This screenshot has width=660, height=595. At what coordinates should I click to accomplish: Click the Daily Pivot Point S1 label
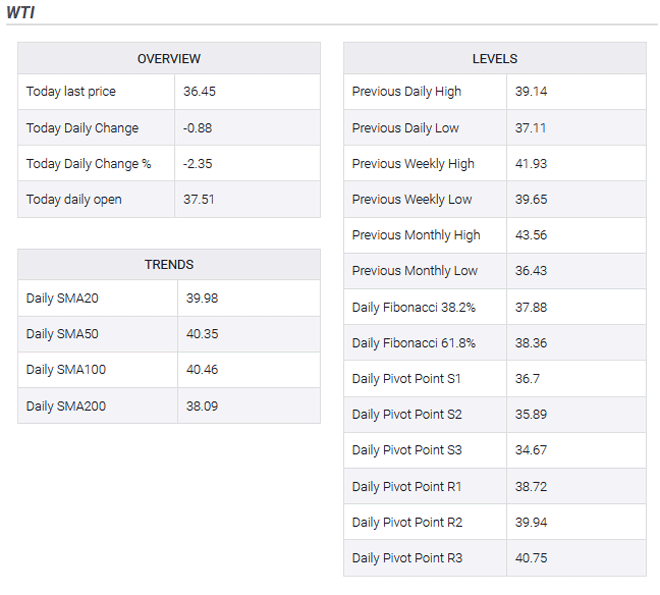(x=406, y=379)
